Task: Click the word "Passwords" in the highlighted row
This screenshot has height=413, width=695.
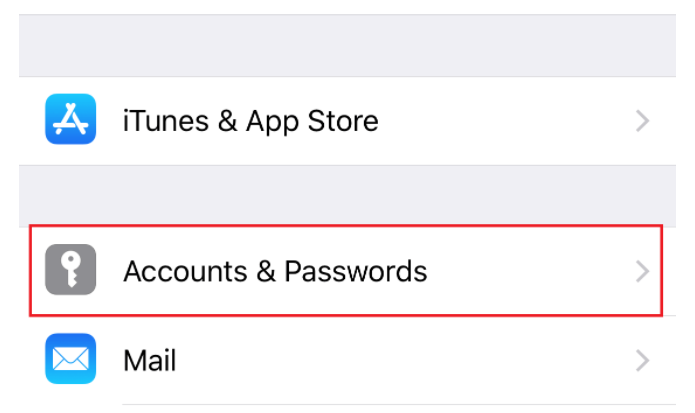Action: (x=356, y=271)
